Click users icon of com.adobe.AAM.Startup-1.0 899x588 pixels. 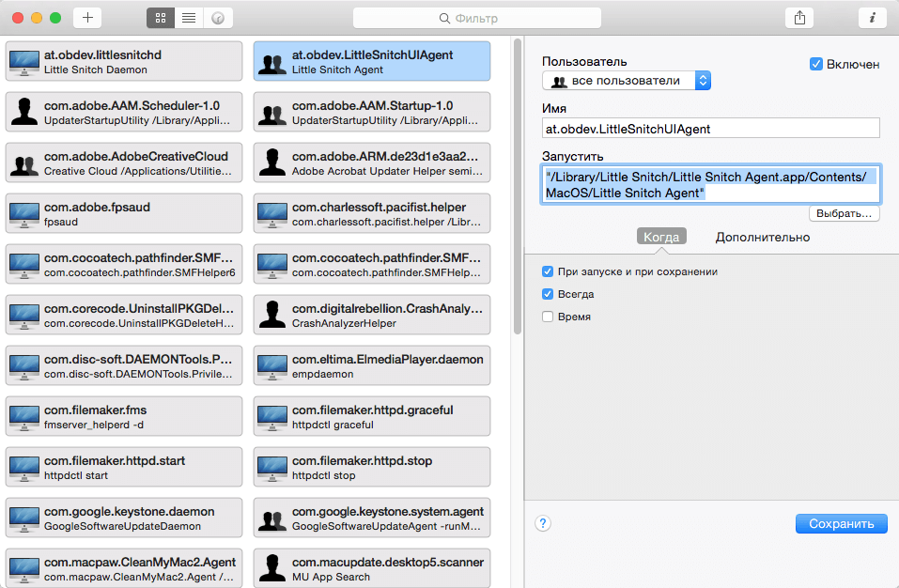[271, 114]
